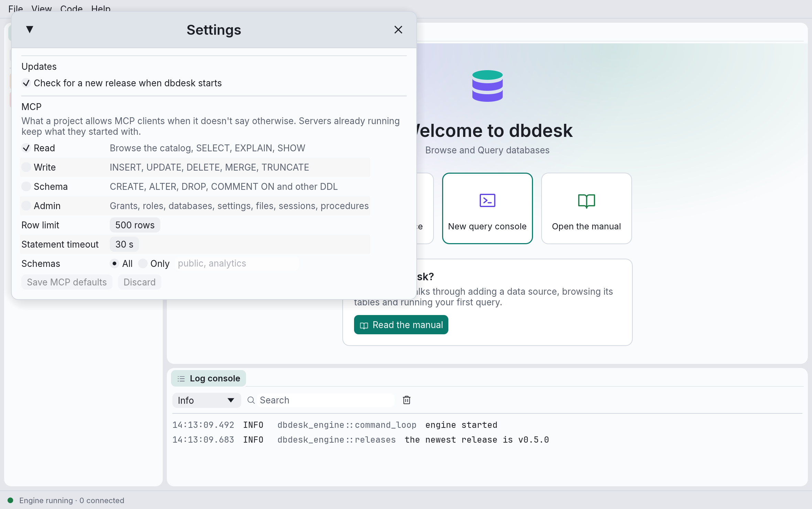Click the schemas list input field
The width and height of the screenshot is (812, 509).
[237, 264]
